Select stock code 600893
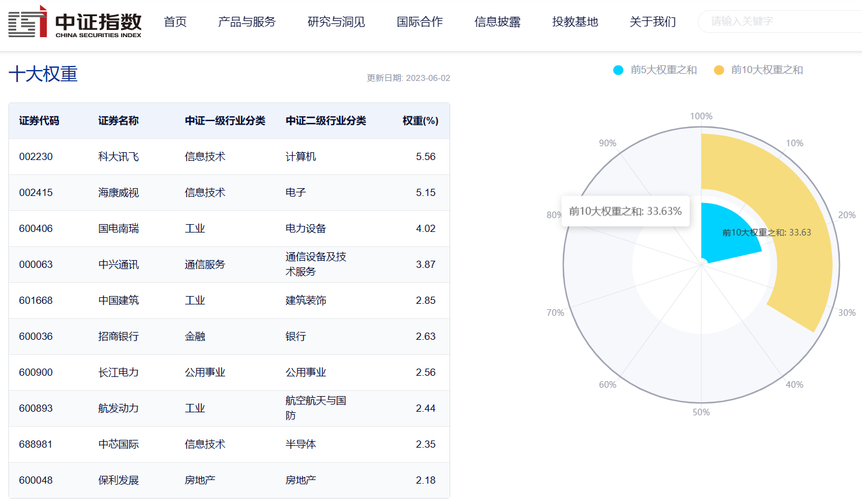862x504 pixels. [36, 409]
